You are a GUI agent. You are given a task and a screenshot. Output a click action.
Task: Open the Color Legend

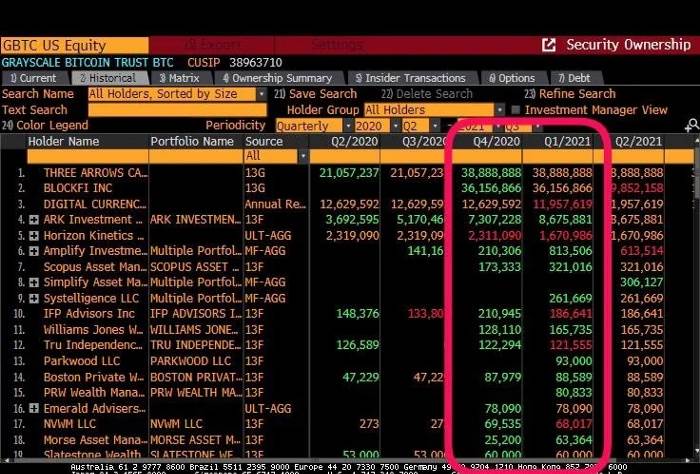(x=45, y=125)
